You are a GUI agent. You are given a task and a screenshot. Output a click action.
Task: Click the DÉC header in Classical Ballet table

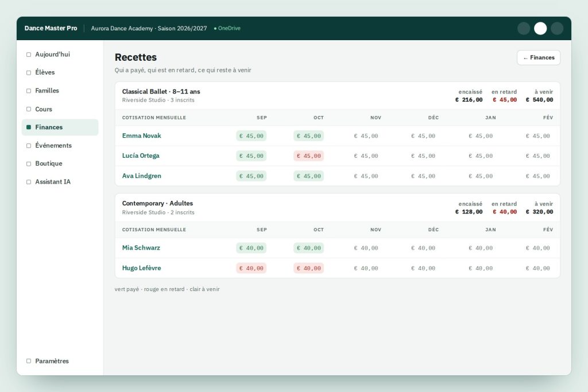point(433,118)
